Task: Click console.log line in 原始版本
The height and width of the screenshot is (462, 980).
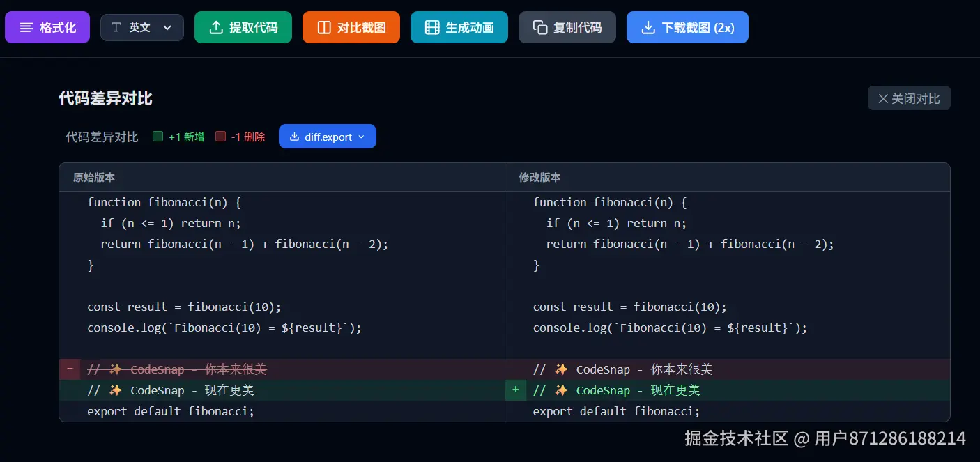Action: point(224,328)
